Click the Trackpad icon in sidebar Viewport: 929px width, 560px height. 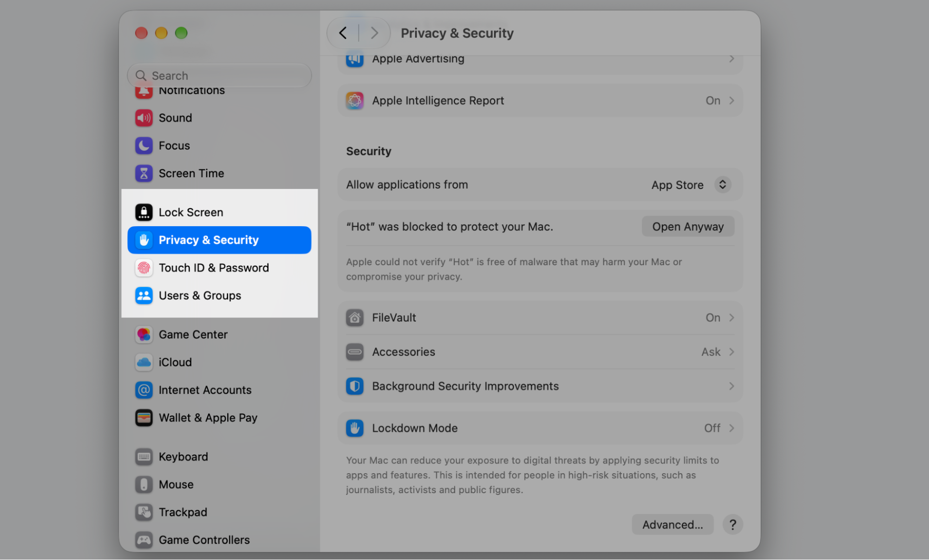(x=144, y=512)
